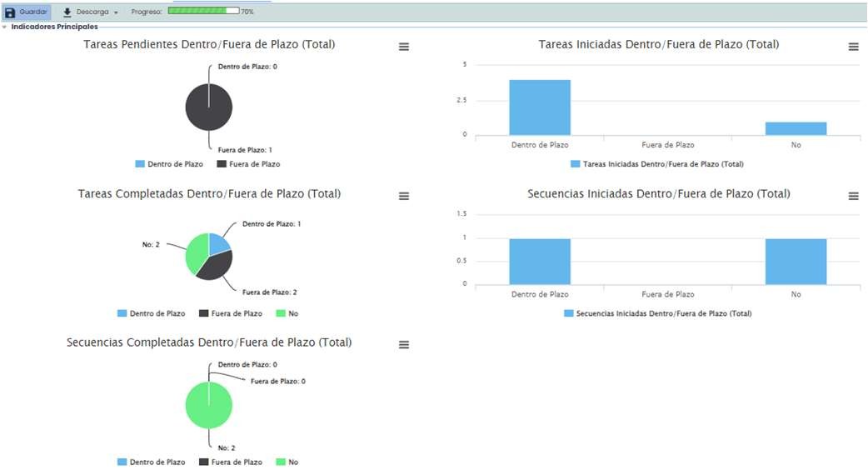Toggle Fuera de Plazo legend in Tareas Pendientes
The width and height of the screenshot is (868, 470).
click(248, 164)
